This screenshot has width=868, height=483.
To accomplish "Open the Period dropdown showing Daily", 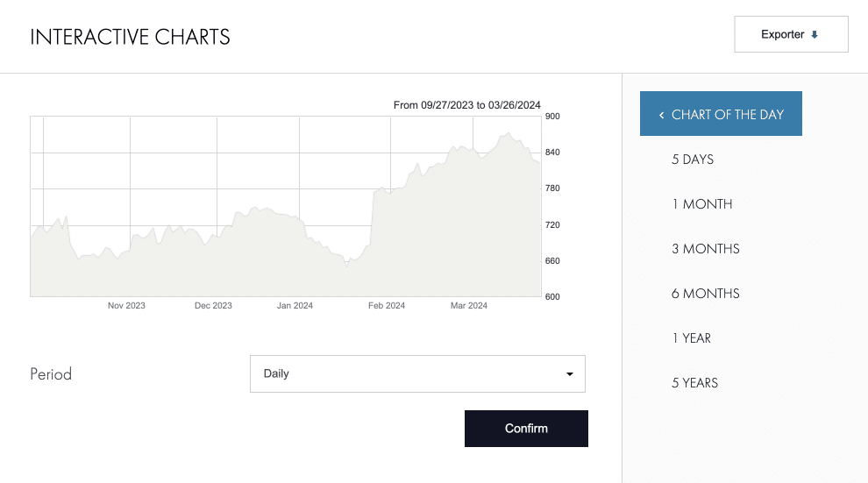I will coord(417,374).
